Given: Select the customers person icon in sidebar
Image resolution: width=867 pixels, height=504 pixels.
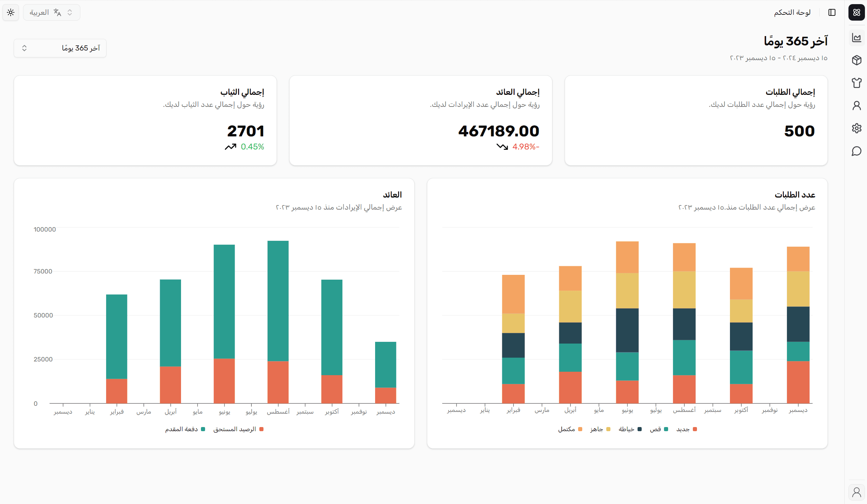Looking at the screenshot, I should [x=856, y=105].
